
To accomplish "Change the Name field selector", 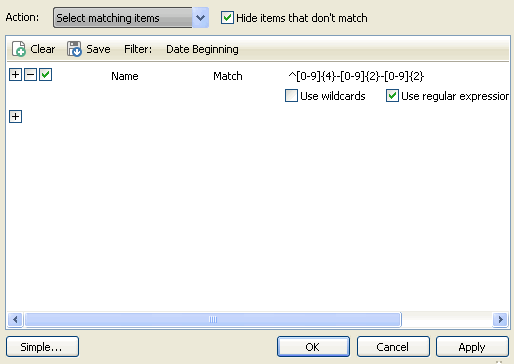I will 125,76.
